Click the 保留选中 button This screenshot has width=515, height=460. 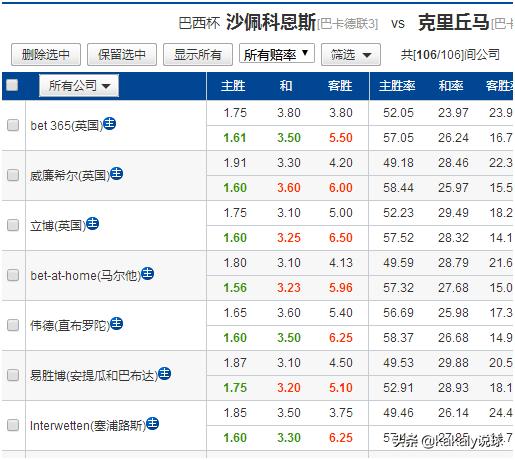[122, 54]
